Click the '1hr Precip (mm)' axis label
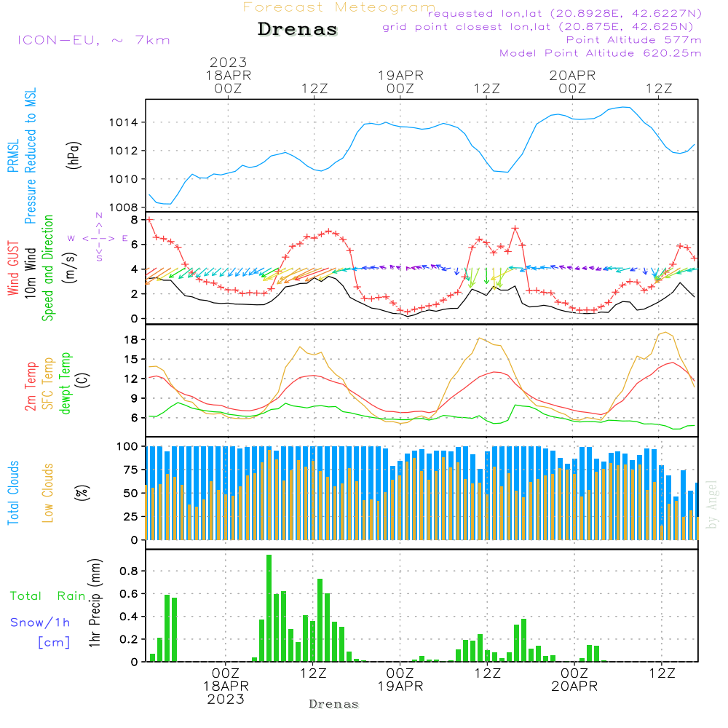728x728 pixels. click(x=95, y=603)
